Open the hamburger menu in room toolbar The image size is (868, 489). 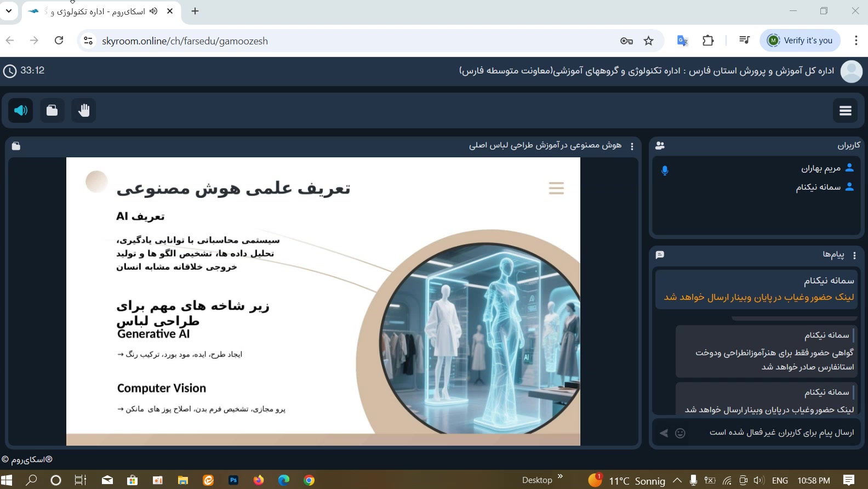pos(845,111)
